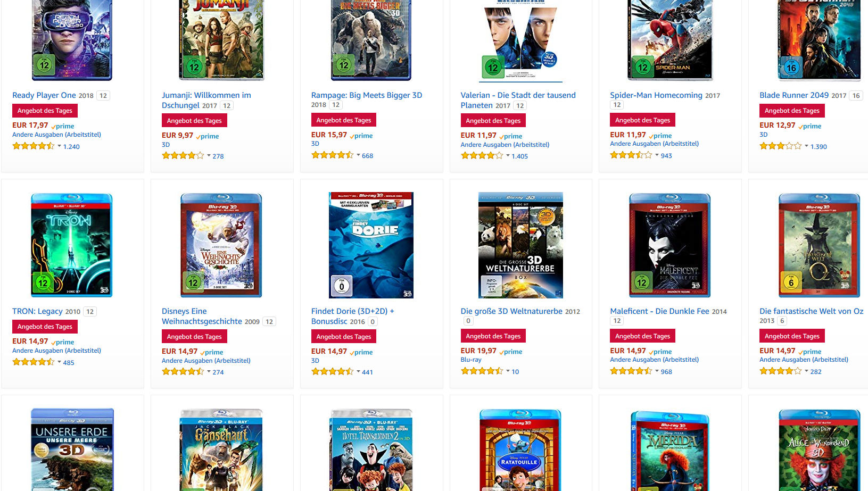Screen dimensions: 868x491
Task: Click the 668 reviews count for Rampage
Action: point(368,156)
